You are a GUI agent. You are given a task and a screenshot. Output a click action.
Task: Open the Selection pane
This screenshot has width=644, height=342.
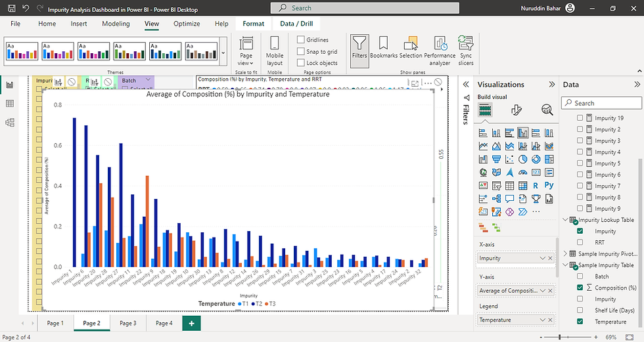point(411,47)
